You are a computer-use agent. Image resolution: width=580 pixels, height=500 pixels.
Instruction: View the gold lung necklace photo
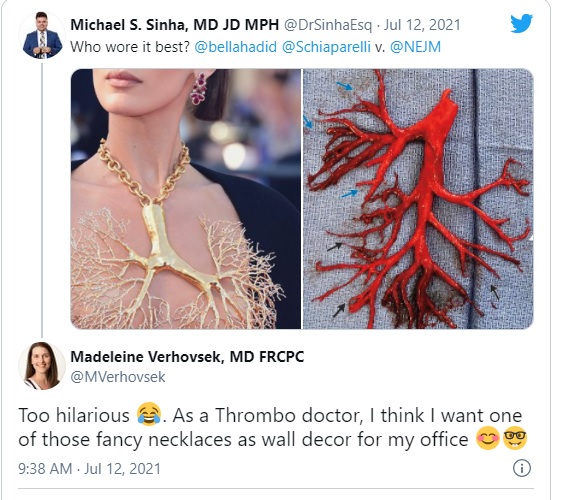186,199
